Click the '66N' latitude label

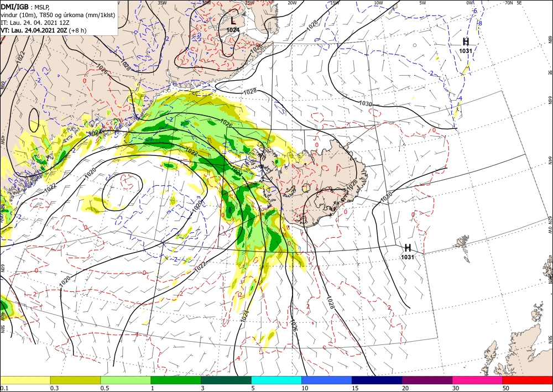550,101
